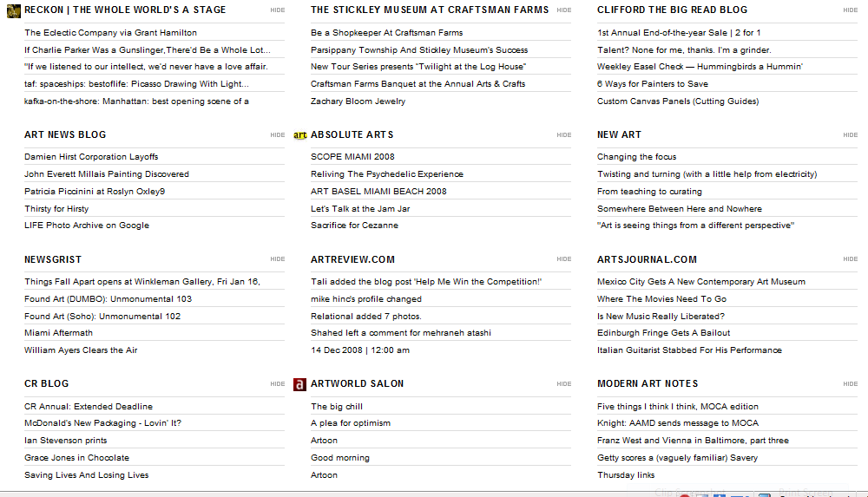Hide the Artworld Salon feed
This screenshot has height=497, width=868.
(x=563, y=384)
